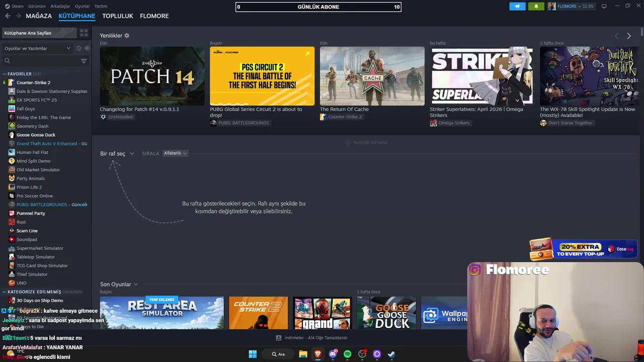Open the green notifications bell
Viewport: 644px width, 362px height.
(536, 7)
